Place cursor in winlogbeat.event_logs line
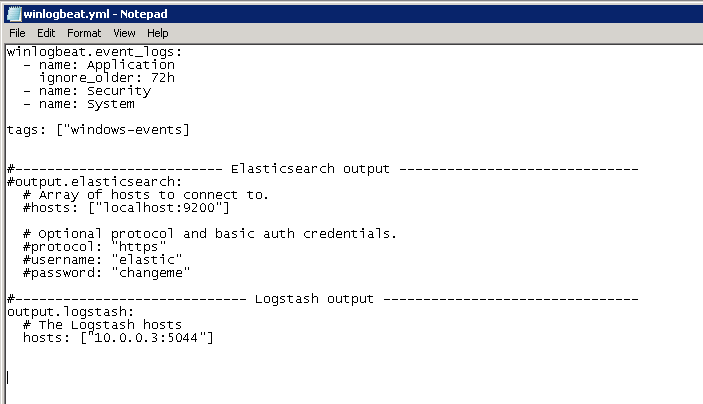 coord(95,52)
